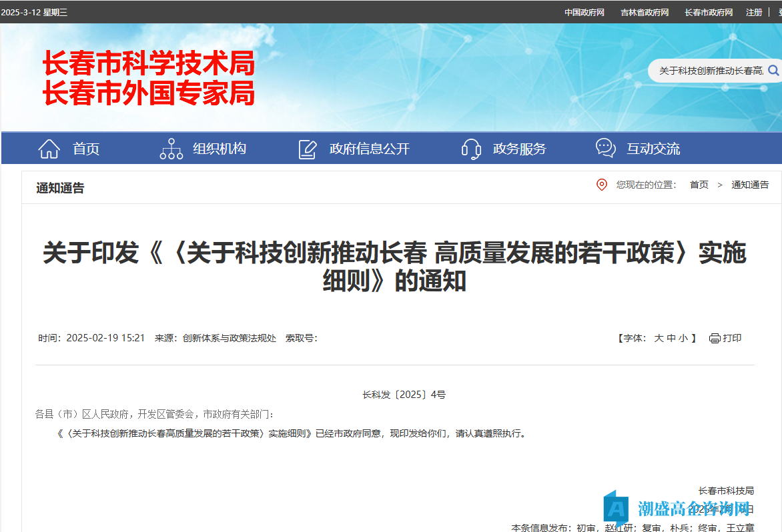Screen dimensions: 782x532
Task: Go to 政务服务 section
Action: pyautogui.click(x=519, y=149)
